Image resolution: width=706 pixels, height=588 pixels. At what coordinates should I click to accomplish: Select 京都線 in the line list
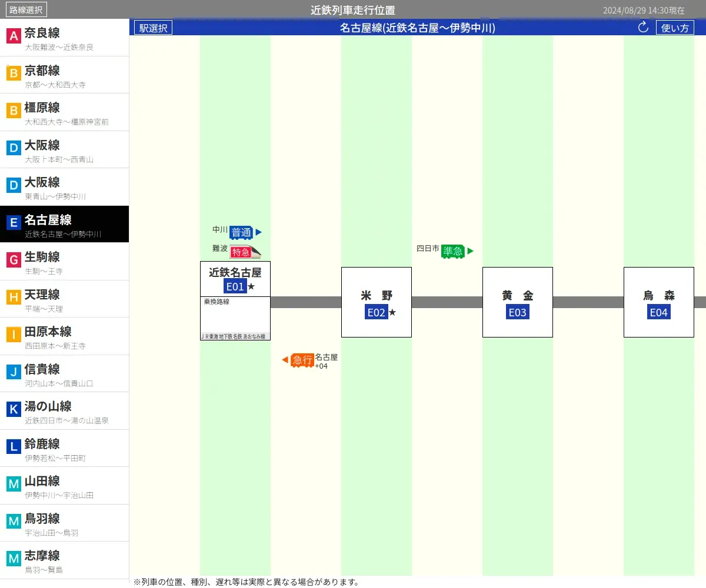pyautogui.click(x=64, y=75)
